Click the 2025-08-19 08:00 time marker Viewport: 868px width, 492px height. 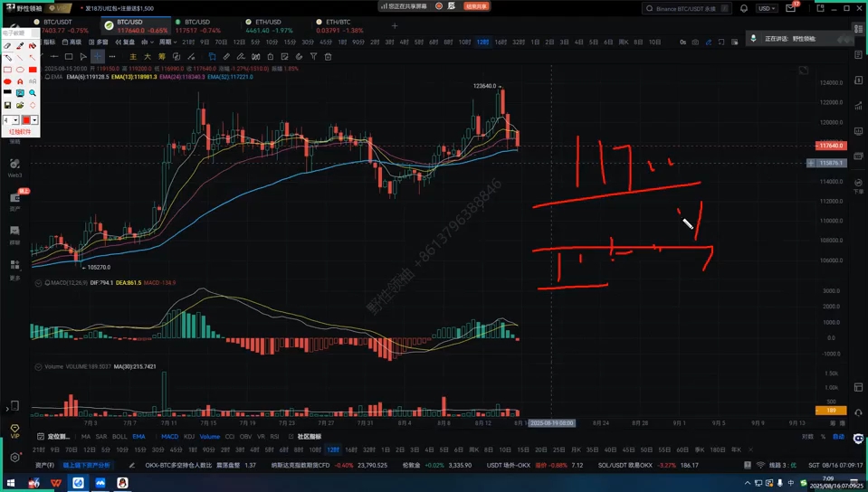tap(552, 423)
